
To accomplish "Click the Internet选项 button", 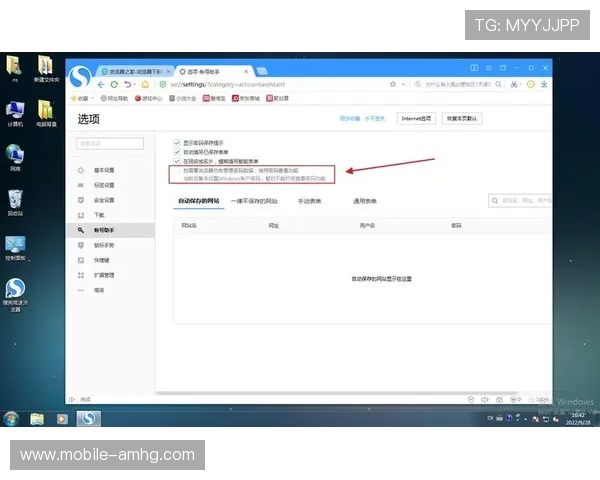I will (x=416, y=119).
